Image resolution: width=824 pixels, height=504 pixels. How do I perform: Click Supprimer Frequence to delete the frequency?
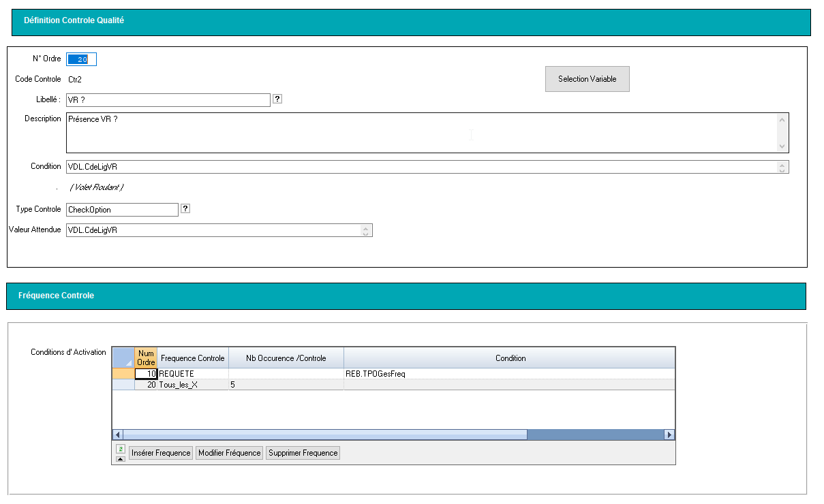[303, 453]
